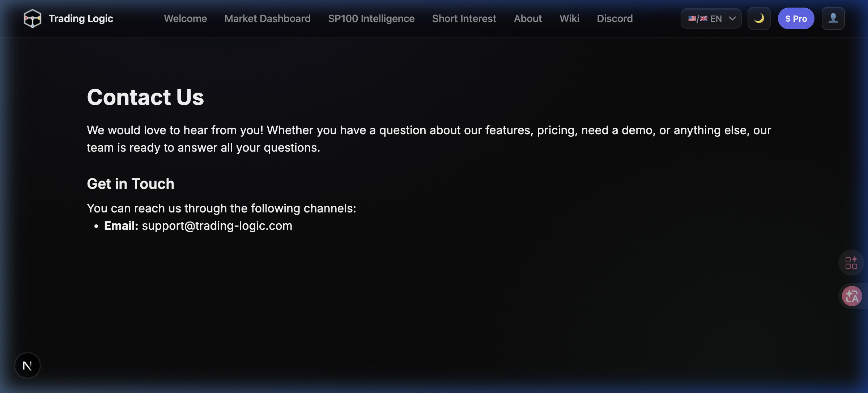This screenshot has height=393, width=868.
Task: Click the Get in Touch heading
Action: tap(131, 184)
